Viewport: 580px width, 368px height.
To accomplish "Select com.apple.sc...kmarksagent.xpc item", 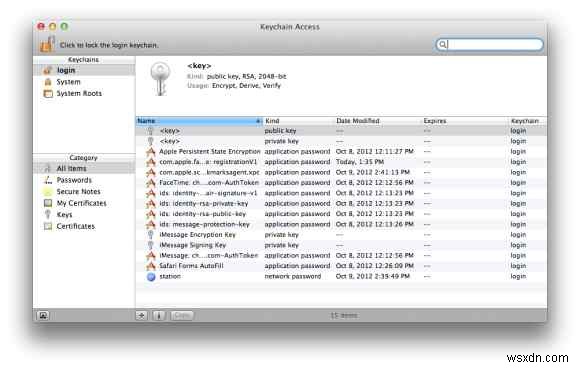I will pyautogui.click(x=341, y=172).
